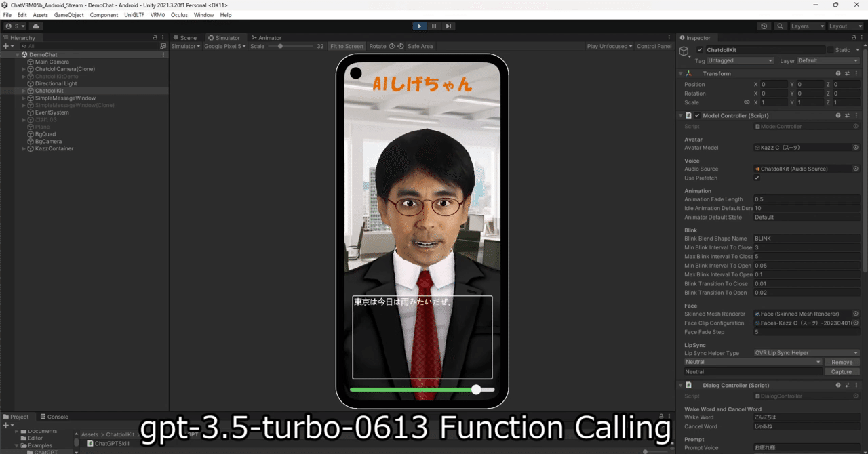This screenshot has width=868, height=454.
Task: Open the Google Pixel 5 device dropdown
Action: click(224, 46)
